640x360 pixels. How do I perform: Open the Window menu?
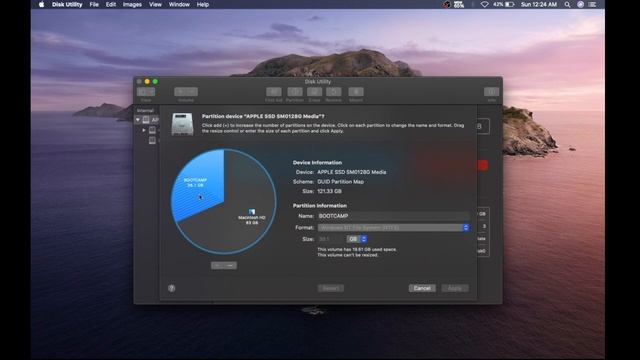point(179,4)
